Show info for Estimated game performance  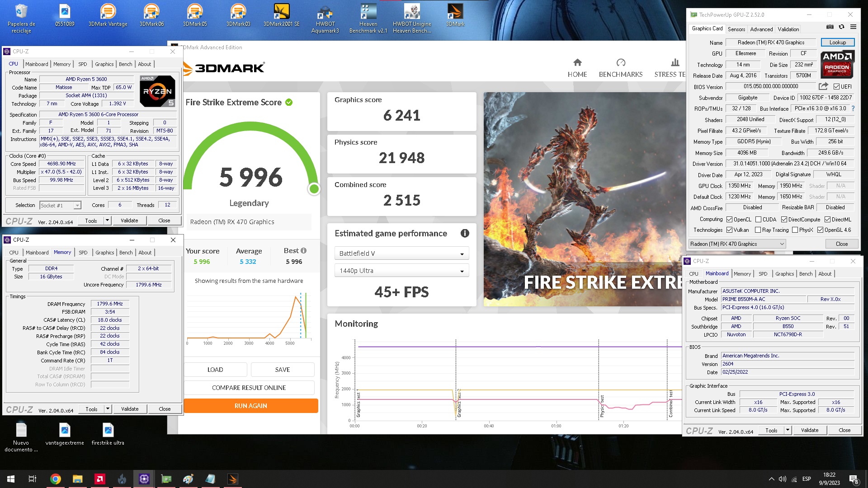pyautogui.click(x=465, y=234)
